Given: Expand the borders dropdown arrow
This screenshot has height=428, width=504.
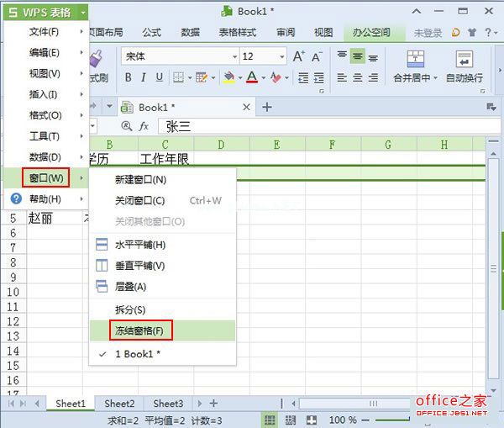Looking at the screenshot, I should [x=190, y=78].
